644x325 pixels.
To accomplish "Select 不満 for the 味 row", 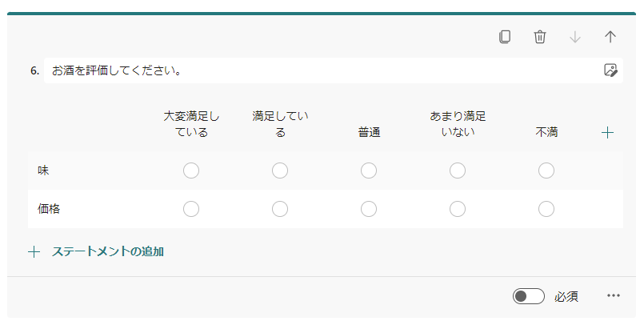I will (x=546, y=171).
